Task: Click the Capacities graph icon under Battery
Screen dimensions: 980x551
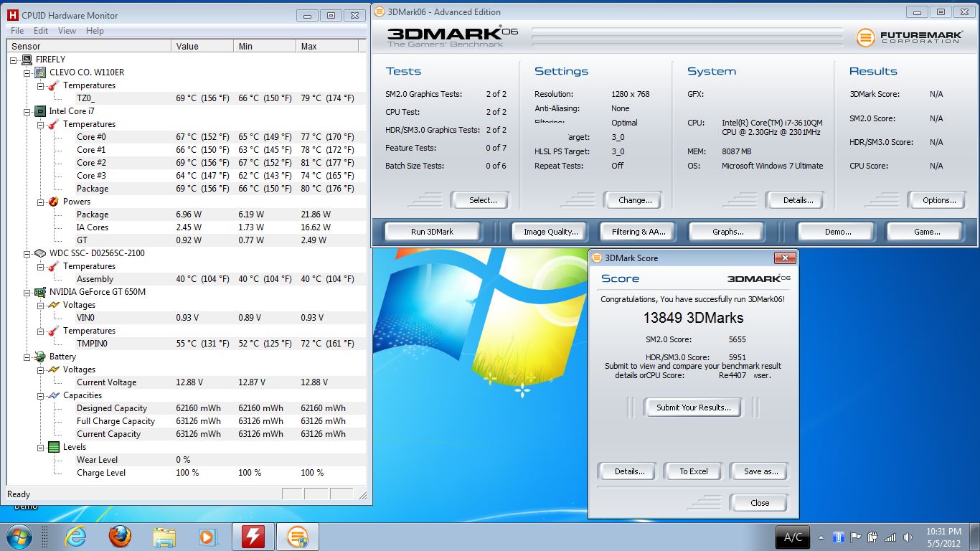Action: [53, 395]
